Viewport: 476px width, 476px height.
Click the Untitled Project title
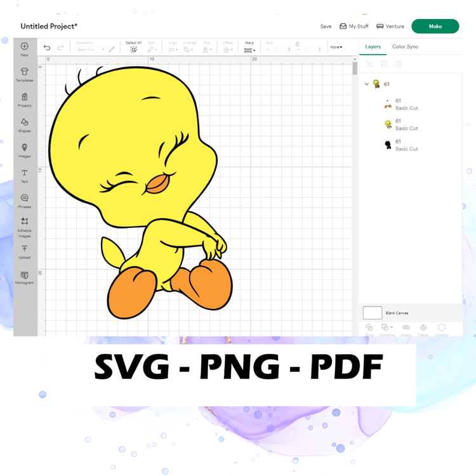49,27
